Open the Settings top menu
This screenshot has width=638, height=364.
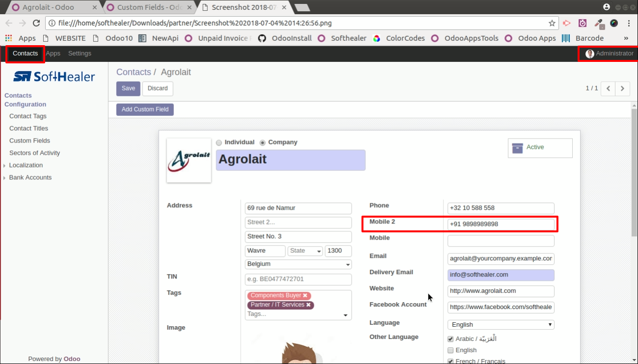(80, 54)
